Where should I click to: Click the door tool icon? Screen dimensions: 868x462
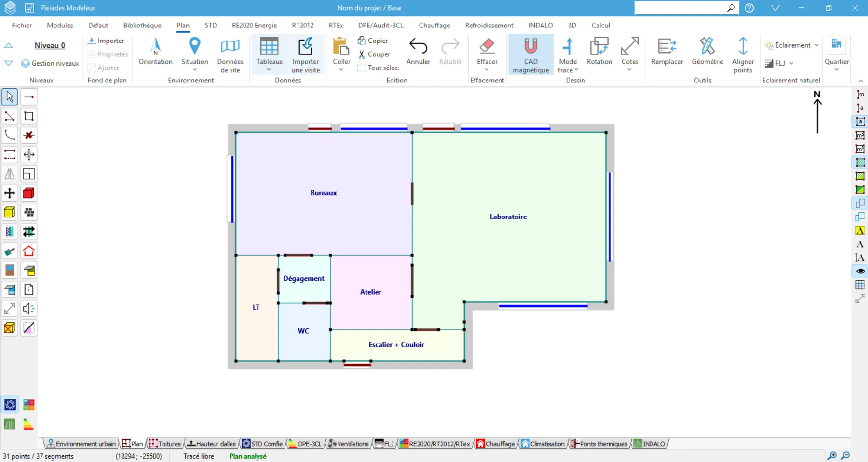[10, 271]
